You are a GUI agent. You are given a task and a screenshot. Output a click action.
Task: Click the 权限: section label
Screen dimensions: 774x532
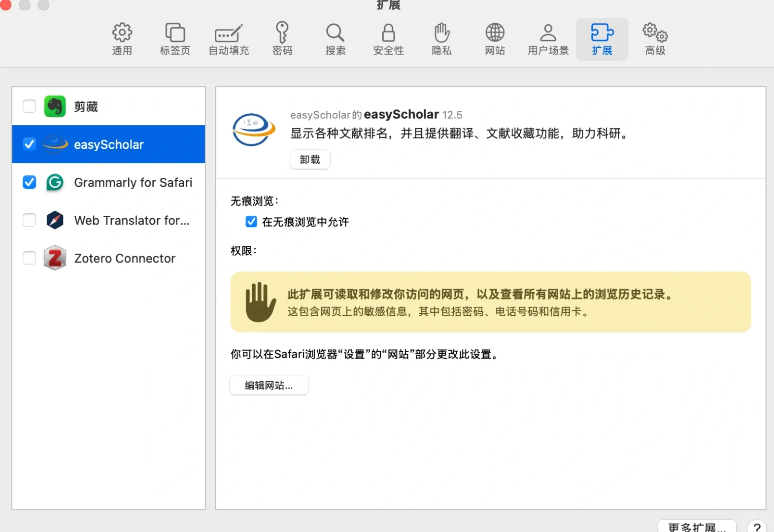tap(243, 251)
